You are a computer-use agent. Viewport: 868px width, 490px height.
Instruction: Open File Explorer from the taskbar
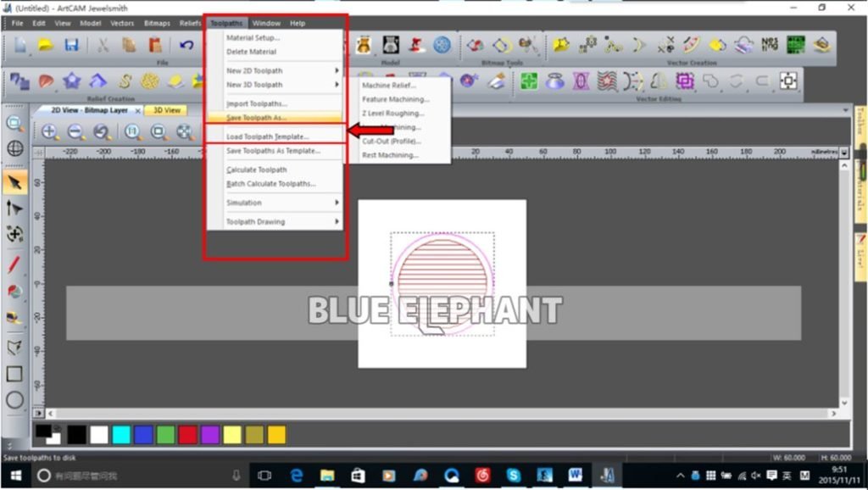pyautogui.click(x=327, y=475)
